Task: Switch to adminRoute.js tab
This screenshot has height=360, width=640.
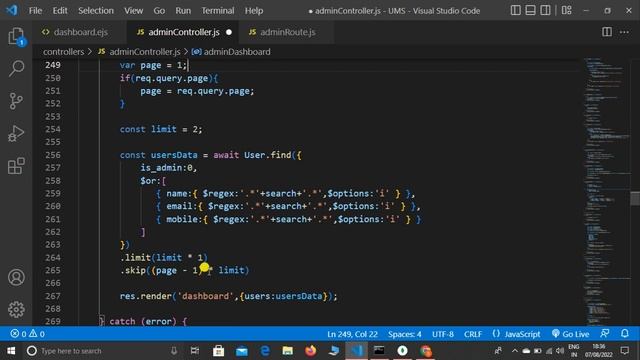Action: pos(287,32)
